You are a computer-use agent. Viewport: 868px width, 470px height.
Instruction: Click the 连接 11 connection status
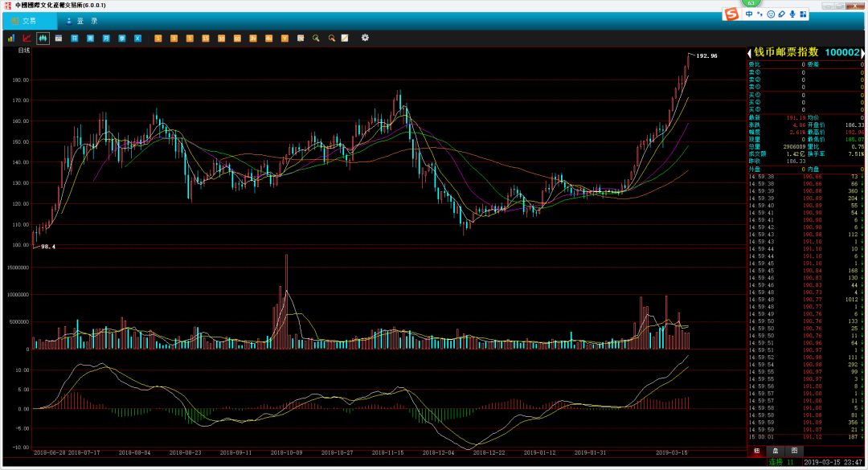coord(781,462)
